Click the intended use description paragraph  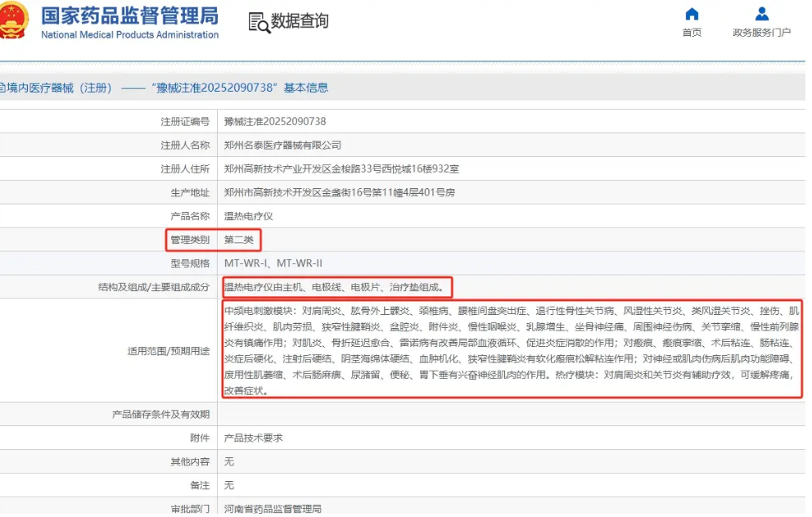coord(512,350)
